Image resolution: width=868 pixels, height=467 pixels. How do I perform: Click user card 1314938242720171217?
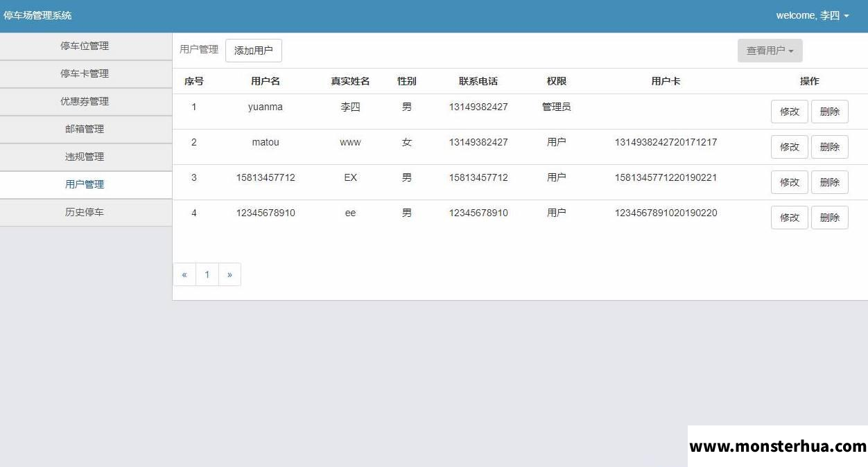pyautogui.click(x=666, y=142)
